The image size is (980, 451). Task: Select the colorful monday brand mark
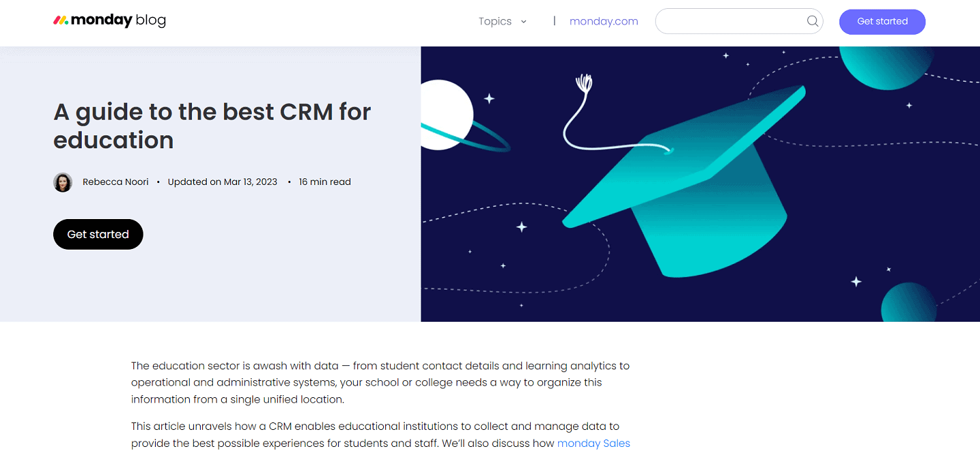tap(62, 20)
